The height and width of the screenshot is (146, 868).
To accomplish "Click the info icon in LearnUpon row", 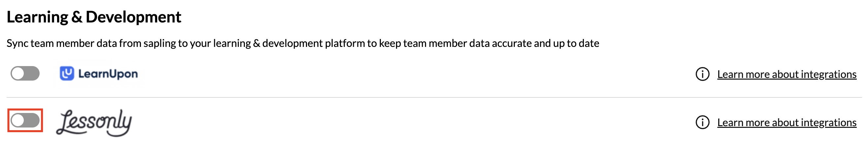I will [x=702, y=74].
